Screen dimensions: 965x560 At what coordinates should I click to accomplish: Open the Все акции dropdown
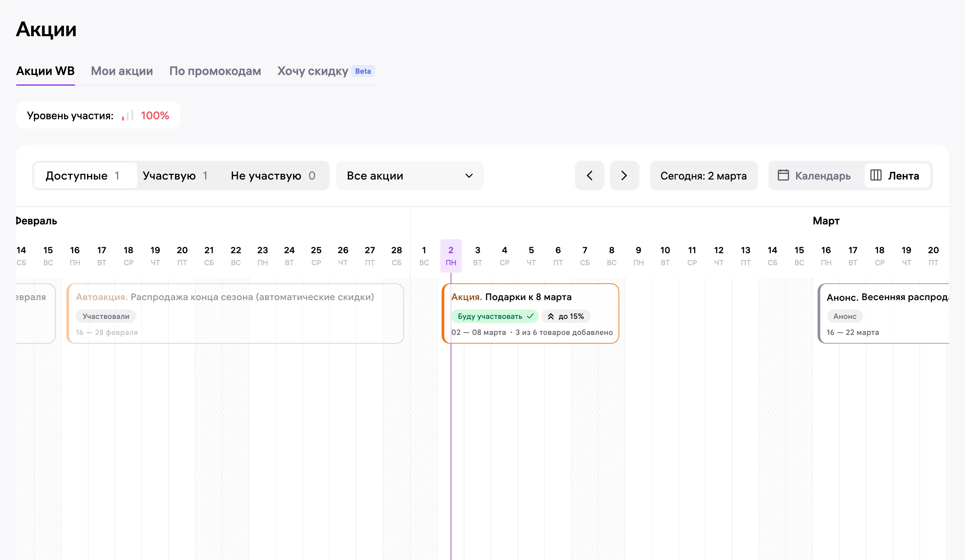point(410,176)
